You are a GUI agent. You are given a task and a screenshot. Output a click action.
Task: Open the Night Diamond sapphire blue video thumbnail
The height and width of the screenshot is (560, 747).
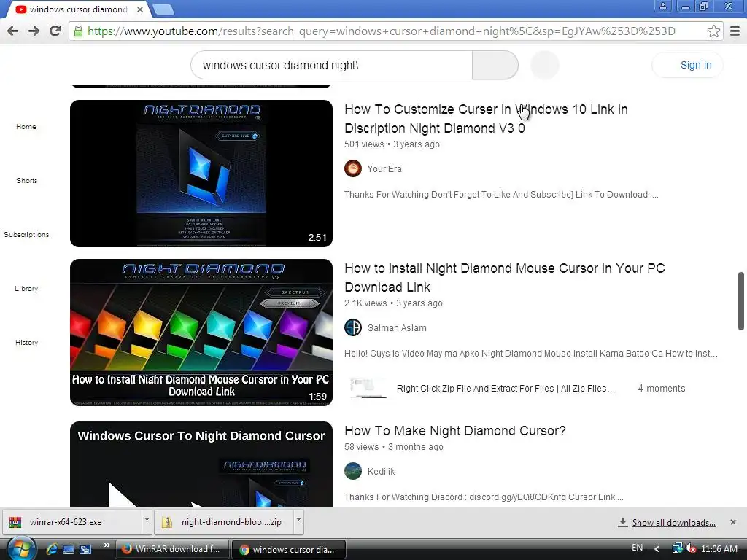[201, 174]
